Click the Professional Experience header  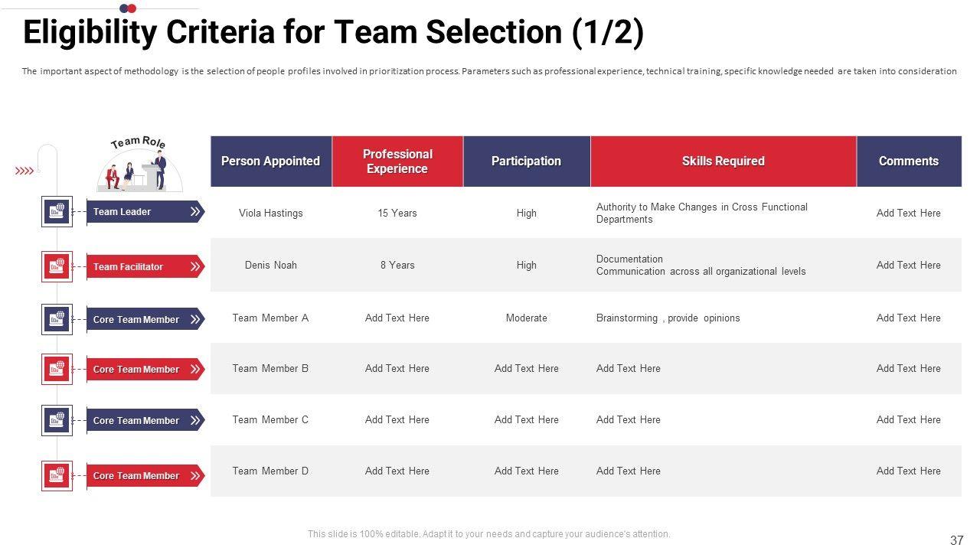click(x=397, y=161)
